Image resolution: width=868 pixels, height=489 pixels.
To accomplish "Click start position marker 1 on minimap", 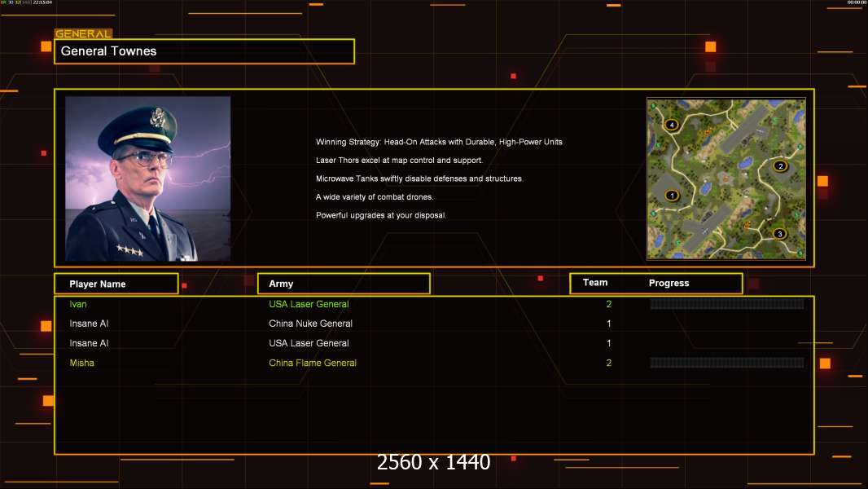I will [x=672, y=196].
